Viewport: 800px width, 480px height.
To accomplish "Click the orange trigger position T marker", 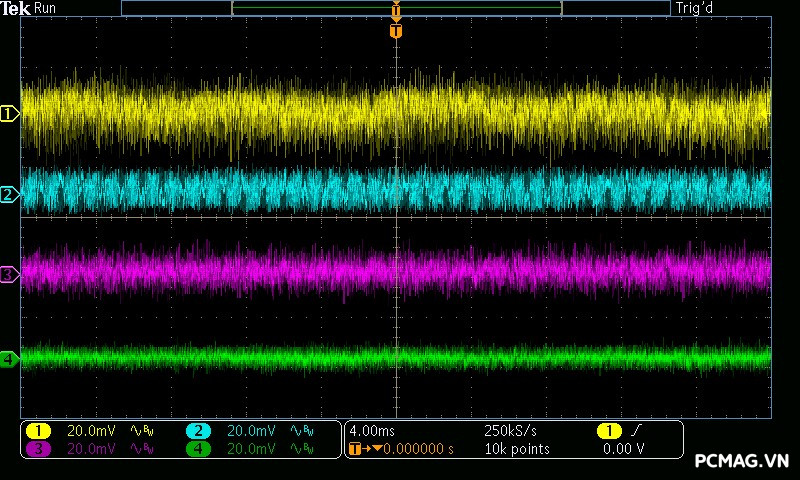I will tap(396, 31).
